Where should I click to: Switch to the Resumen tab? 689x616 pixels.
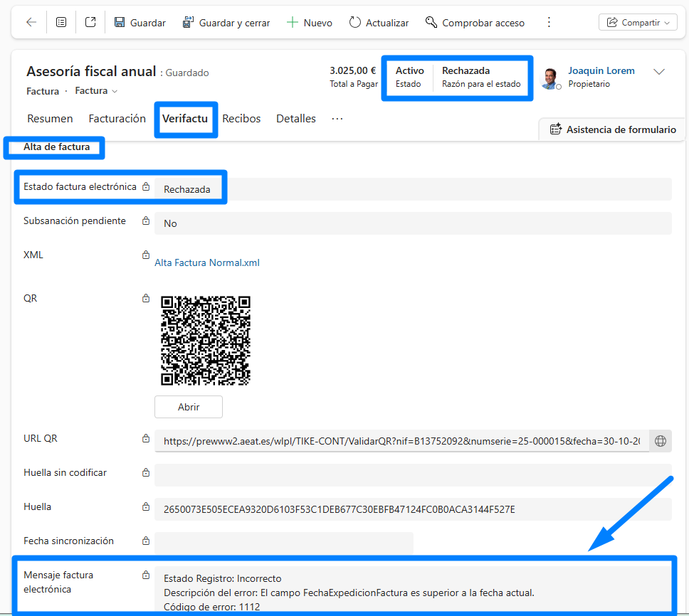click(50, 119)
